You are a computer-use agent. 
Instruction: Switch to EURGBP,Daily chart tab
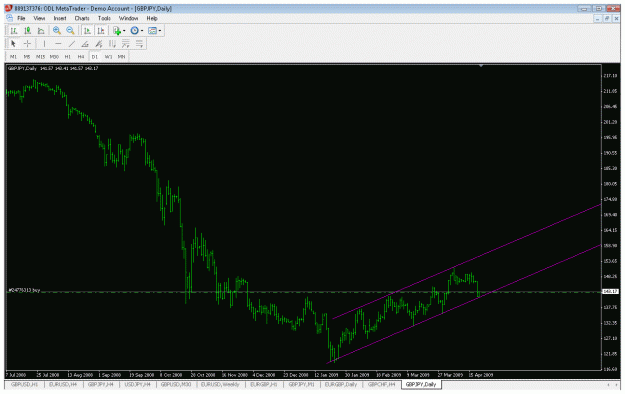tap(341, 384)
